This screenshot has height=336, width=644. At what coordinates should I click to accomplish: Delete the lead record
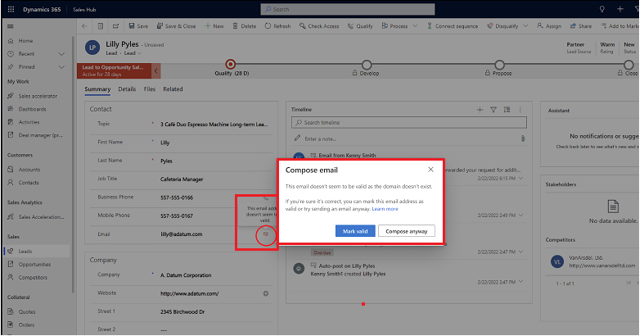(x=245, y=26)
